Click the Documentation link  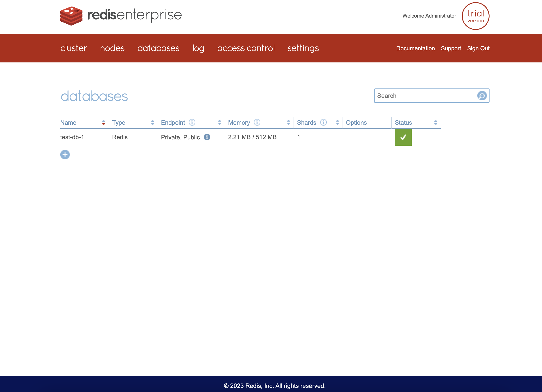click(x=415, y=48)
